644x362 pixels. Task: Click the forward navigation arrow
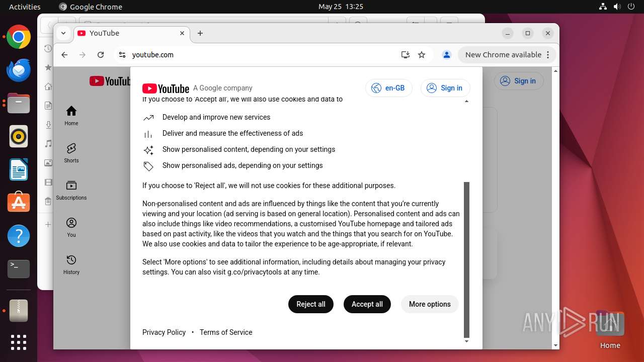pos(83,55)
